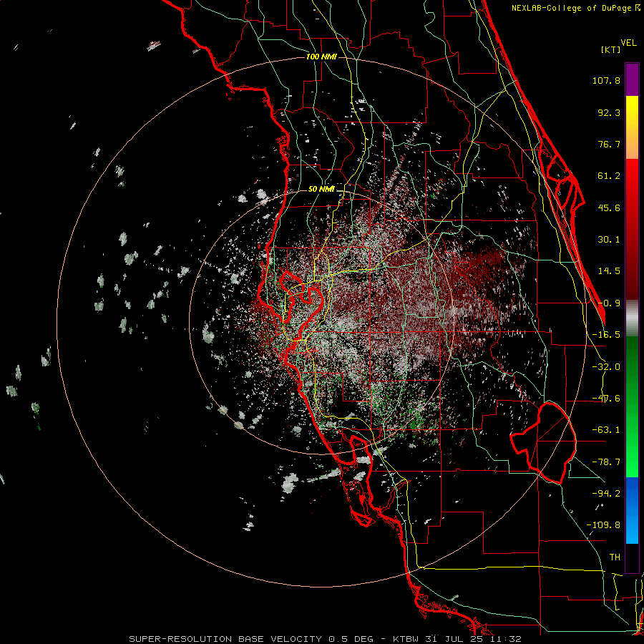Click the 76.7 legend value
Screen dimensions: 644x644
pos(609,144)
